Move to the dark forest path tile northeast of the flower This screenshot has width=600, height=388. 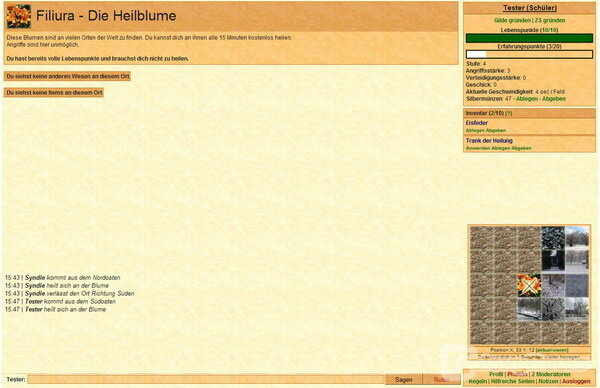pyautogui.click(x=553, y=261)
